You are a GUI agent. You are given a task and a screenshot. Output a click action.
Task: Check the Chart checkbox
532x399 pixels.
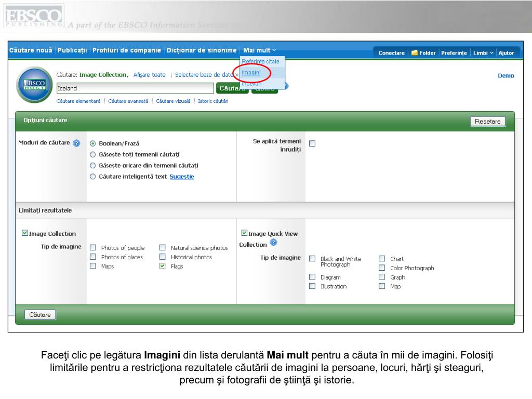382,259
